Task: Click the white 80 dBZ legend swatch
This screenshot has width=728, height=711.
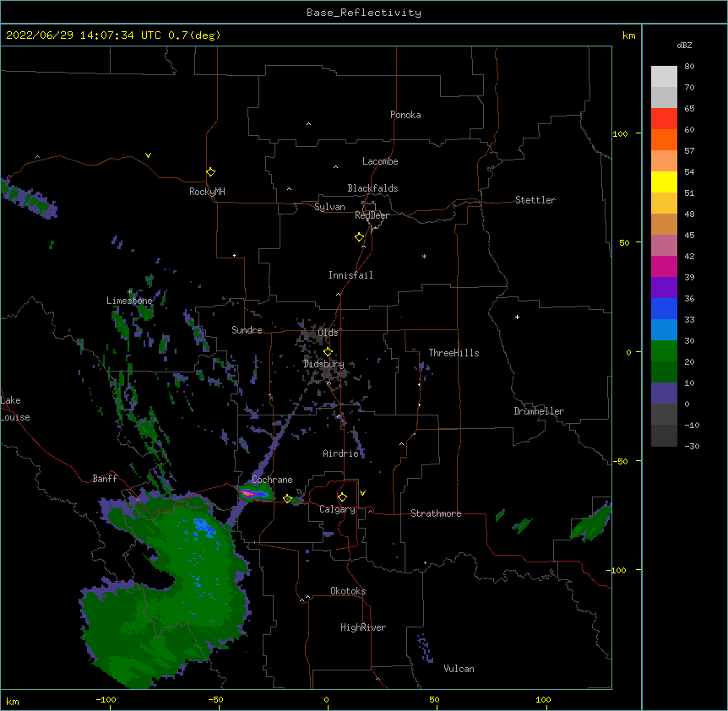Action: [x=664, y=77]
